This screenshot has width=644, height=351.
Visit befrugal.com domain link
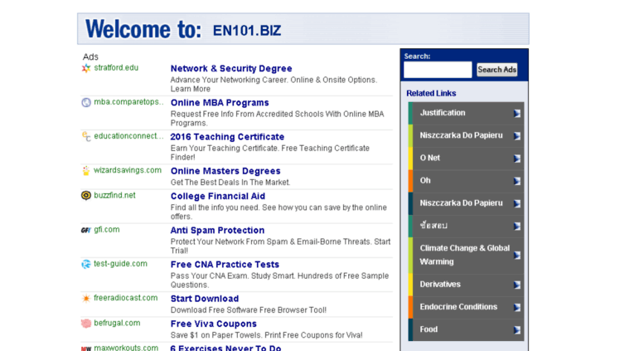click(x=117, y=323)
